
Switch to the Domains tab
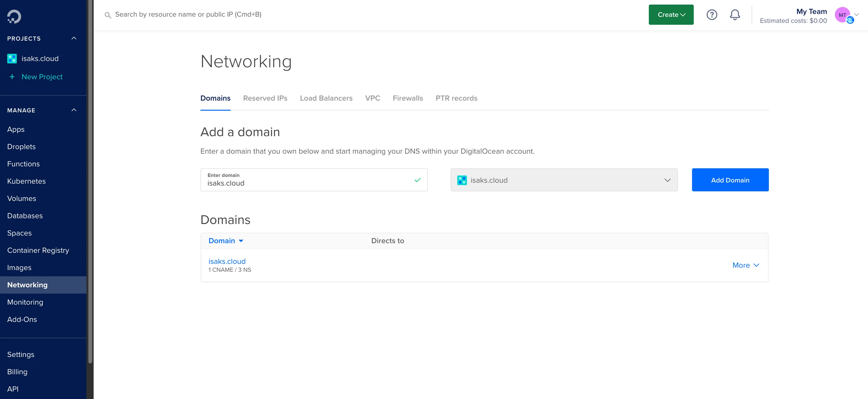(x=215, y=98)
